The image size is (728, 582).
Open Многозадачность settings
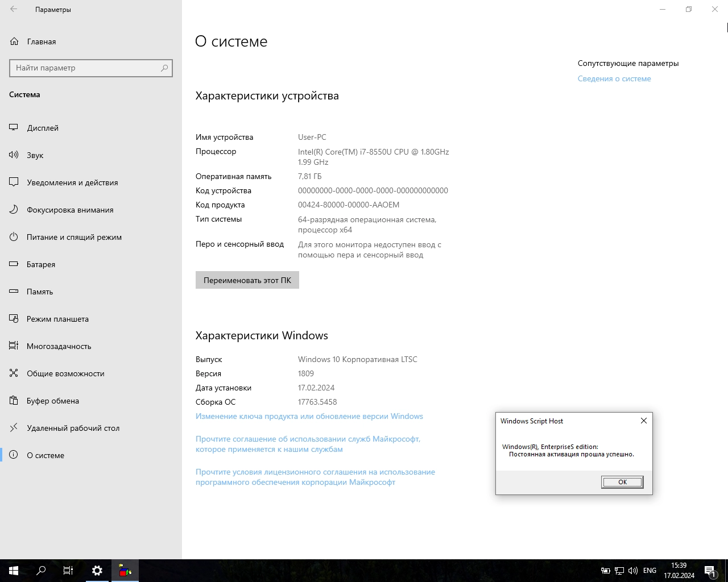click(59, 346)
